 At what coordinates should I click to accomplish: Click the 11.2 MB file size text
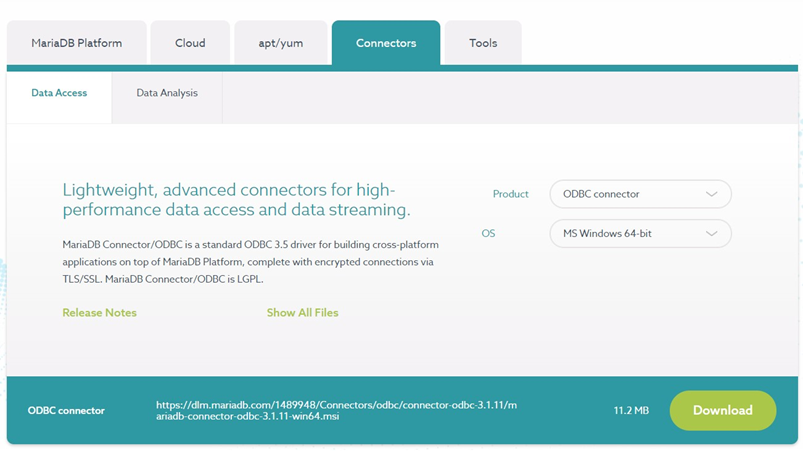(631, 410)
